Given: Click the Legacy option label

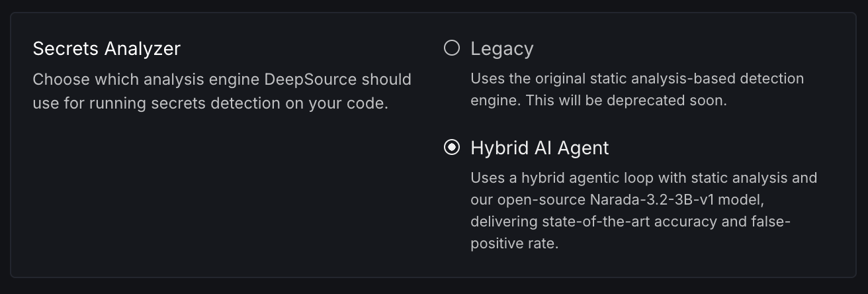Looking at the screenshot, I should tap(502, 49).
